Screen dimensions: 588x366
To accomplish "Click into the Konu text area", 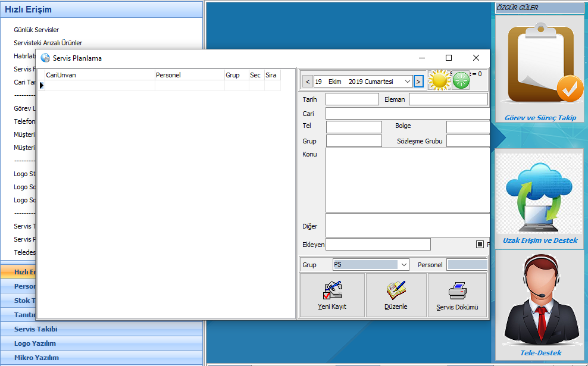I will [407, 180].
